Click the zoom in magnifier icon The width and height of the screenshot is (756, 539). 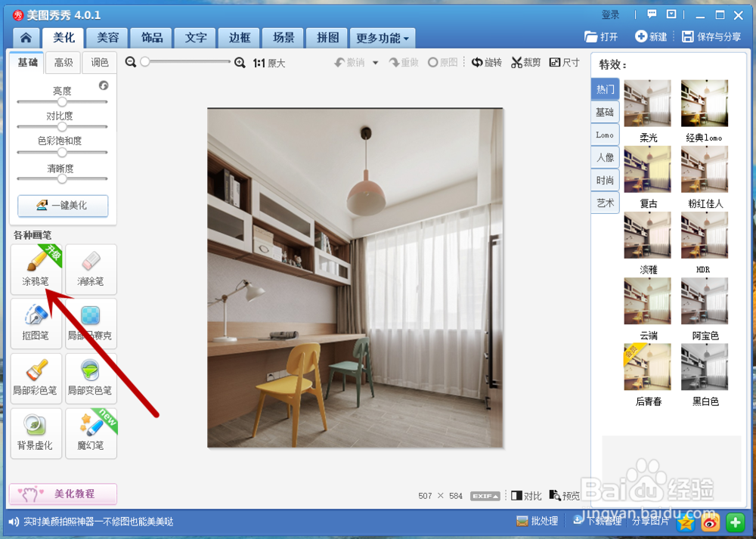point(240,62)
